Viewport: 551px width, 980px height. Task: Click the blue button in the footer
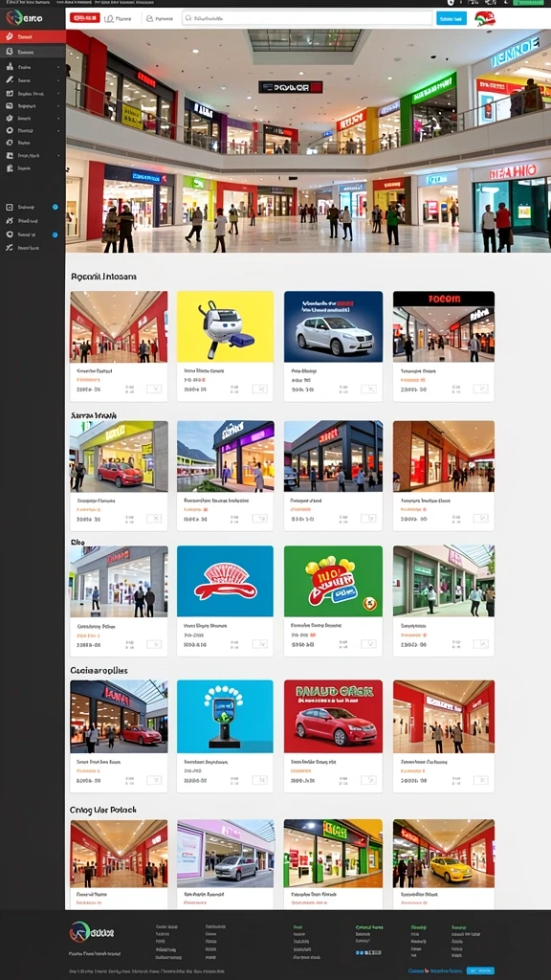click(x=480, y=970)
